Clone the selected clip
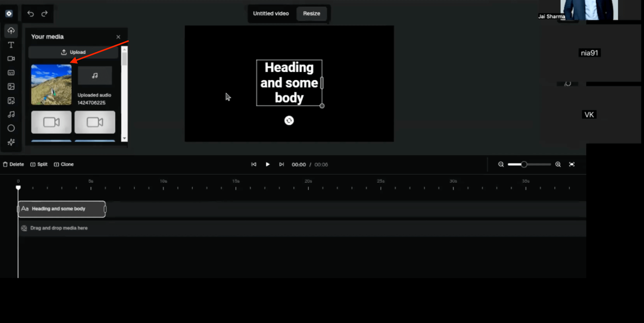The image size is (644, 323). (x=64, y=164)
